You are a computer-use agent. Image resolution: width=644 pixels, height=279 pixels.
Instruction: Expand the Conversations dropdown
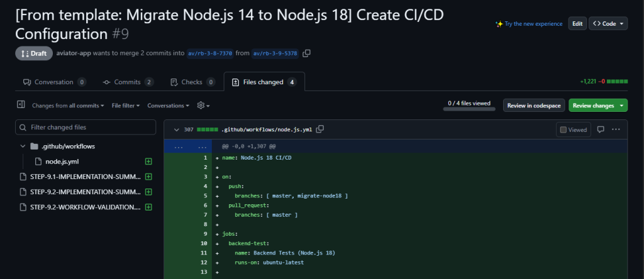point(168,106)
